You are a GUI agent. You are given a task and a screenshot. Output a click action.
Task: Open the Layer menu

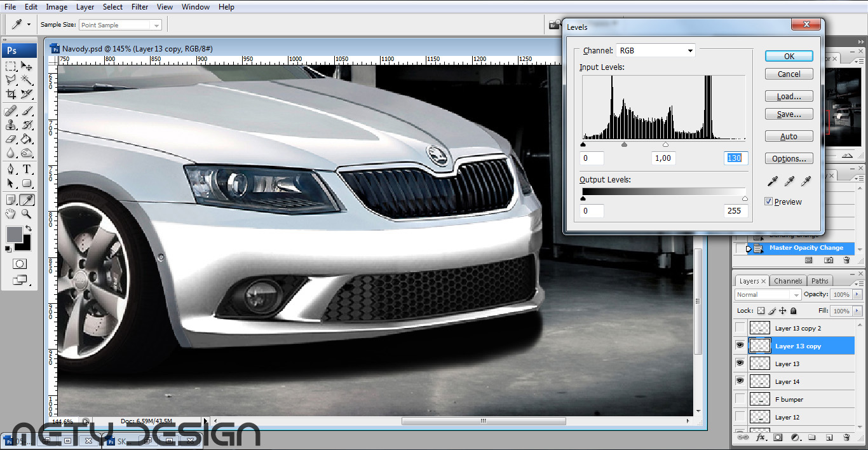[x=85, y=7]
